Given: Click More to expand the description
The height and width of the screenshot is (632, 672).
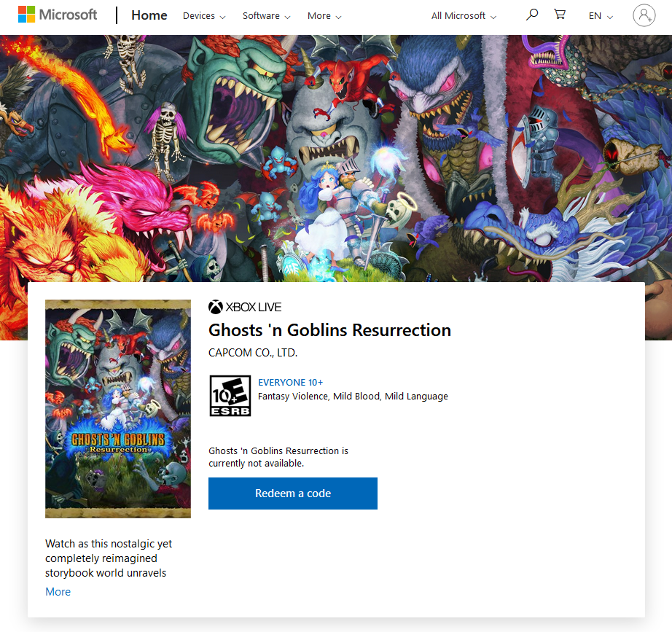Looking at the screenshot, I should pos(58,591).
